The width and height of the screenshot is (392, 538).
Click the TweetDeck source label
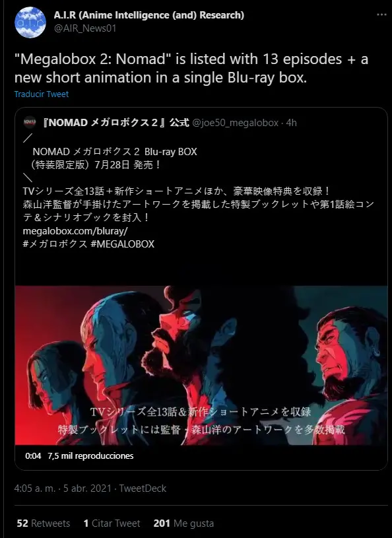143,488
